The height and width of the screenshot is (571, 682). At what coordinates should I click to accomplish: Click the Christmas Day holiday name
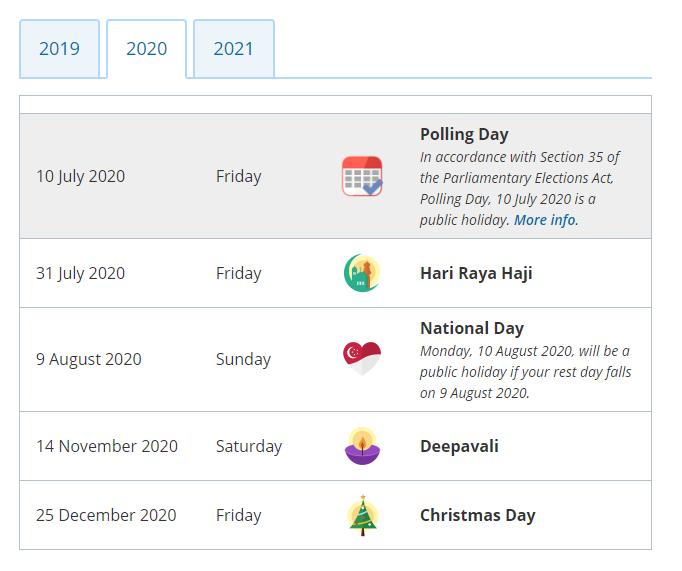(x=478, y=515)
